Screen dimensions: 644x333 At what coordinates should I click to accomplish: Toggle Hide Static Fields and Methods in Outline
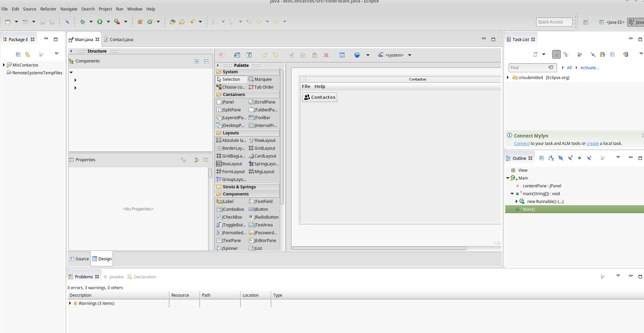point(570,158)
